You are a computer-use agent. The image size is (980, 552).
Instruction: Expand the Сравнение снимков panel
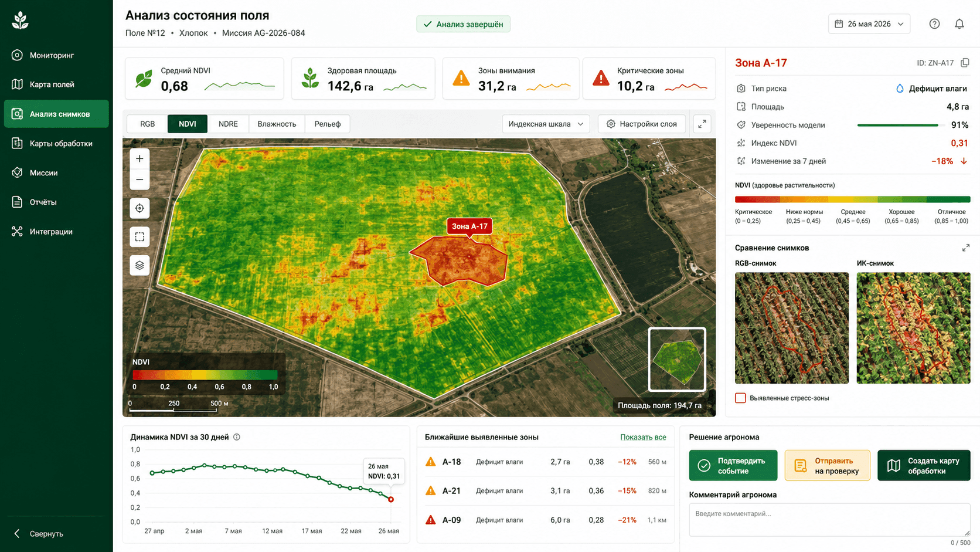965,248
